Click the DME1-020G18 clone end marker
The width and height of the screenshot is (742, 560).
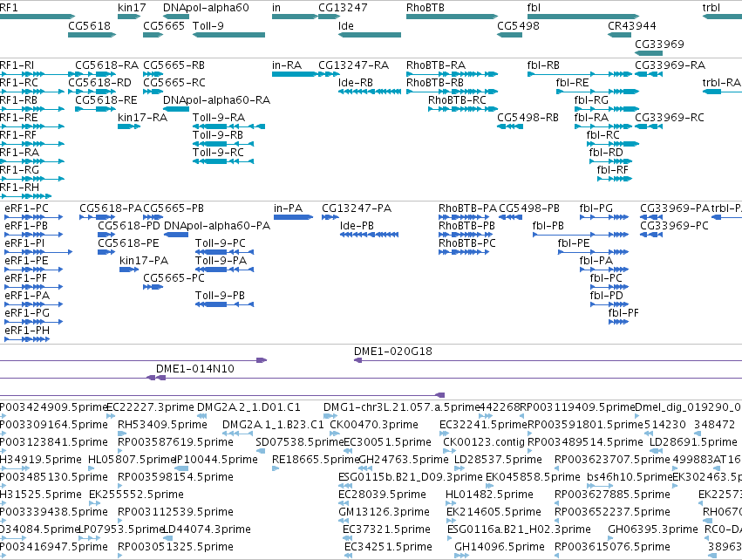pos(358,360)
